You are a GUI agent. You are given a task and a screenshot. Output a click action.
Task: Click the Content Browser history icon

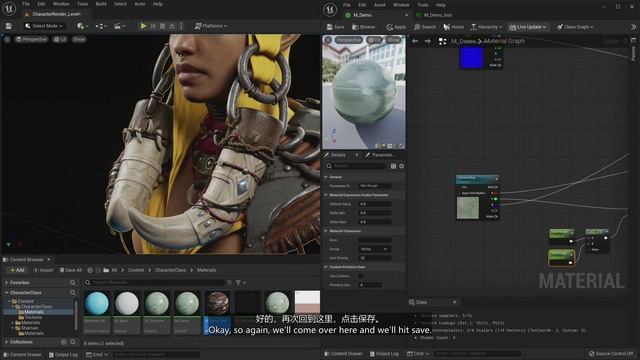tap(90, 270)
